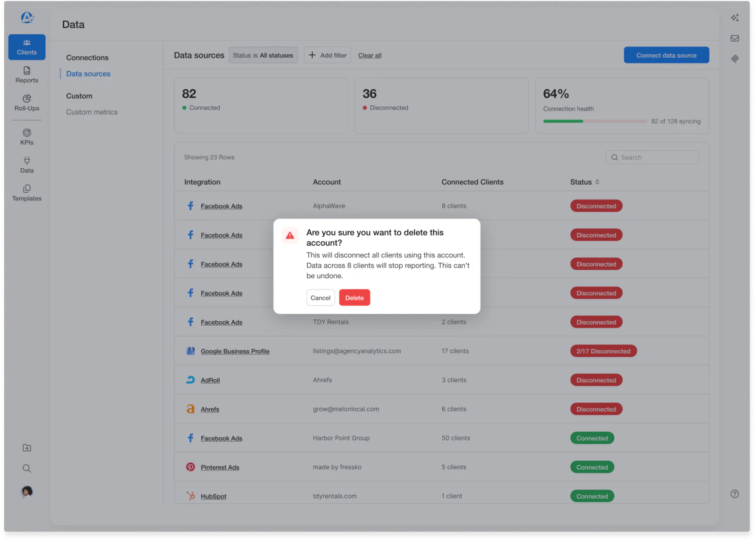
Task: Click the Google Business Profile logo icon
Action: [190, 351]
